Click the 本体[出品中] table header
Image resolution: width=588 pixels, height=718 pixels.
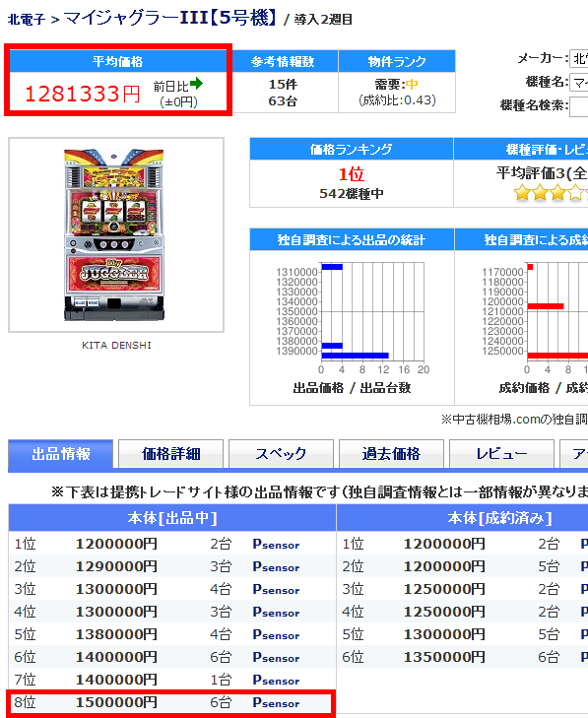point(172,518)
